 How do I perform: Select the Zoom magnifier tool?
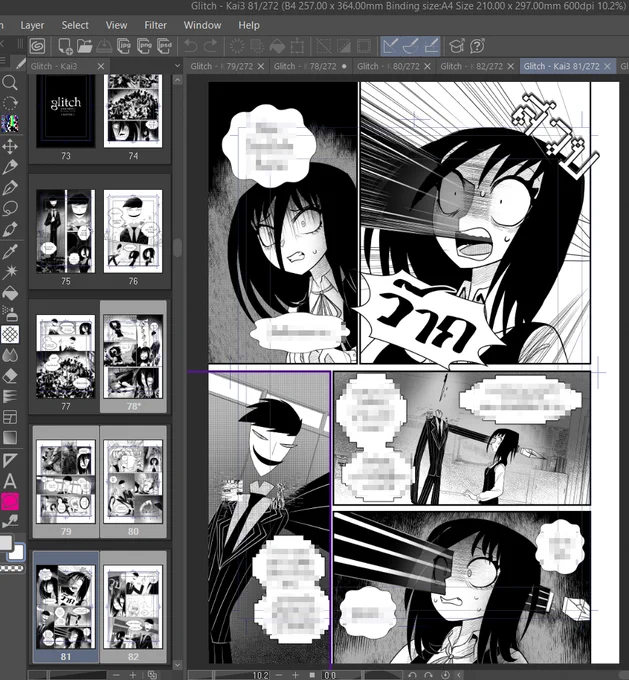[10, 82]
